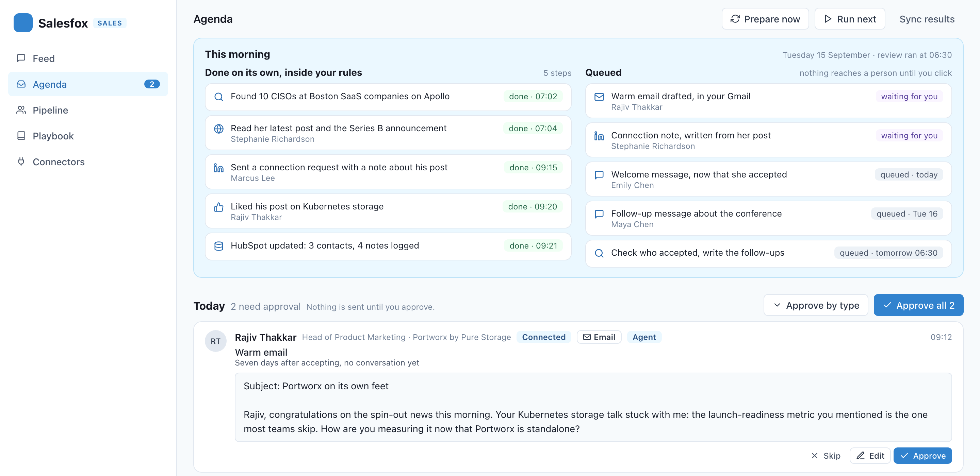
Task: Click 'Liked his post on Kubernetes storage' text
Action: pyautogui.click(x=307, y=207)
